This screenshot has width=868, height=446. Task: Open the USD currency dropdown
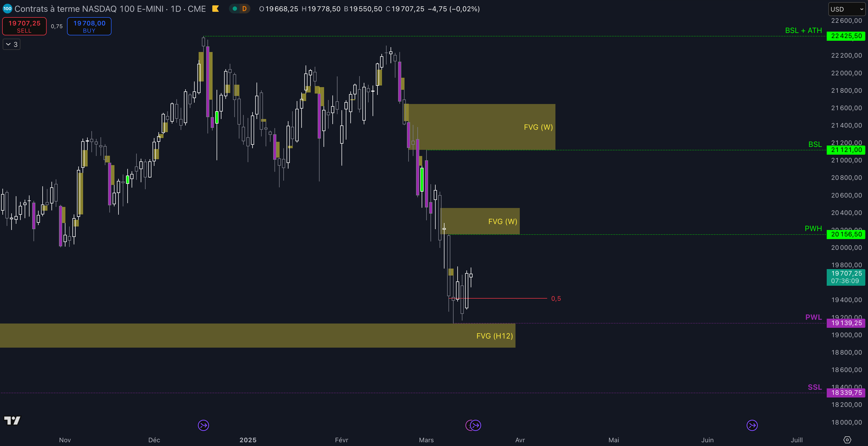click(x=847, y=9)
